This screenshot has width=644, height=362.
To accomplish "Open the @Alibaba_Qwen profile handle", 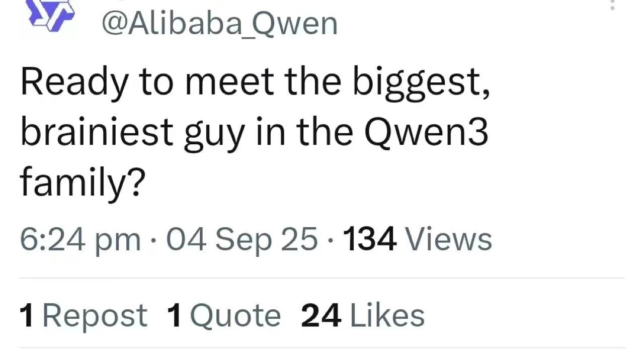I will pos(219,24).
